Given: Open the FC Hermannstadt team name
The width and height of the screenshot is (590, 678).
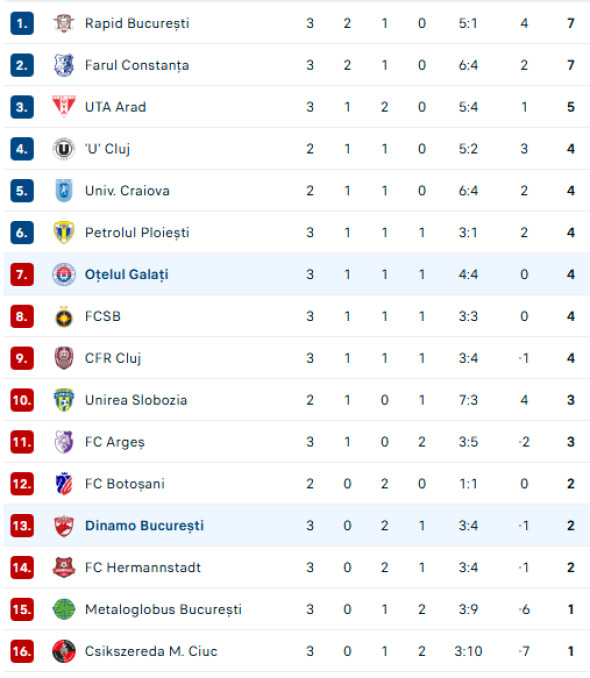Looking at the screenshot, I should click(143, 567).
